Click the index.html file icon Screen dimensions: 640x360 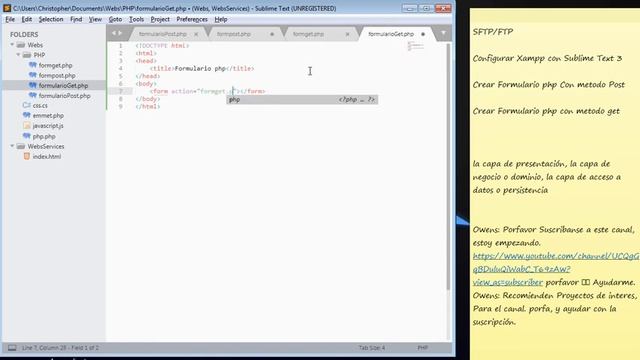click(x=27, y=156)
